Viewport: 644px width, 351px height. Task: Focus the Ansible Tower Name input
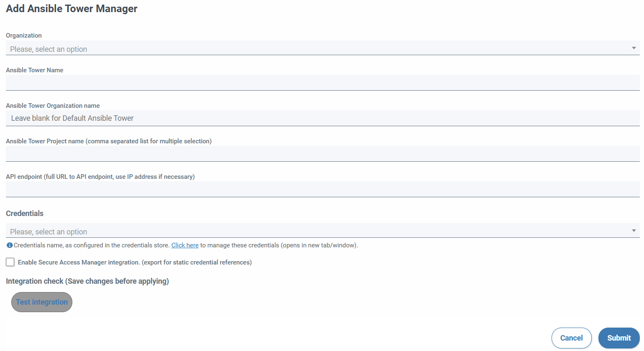point(322,83)
